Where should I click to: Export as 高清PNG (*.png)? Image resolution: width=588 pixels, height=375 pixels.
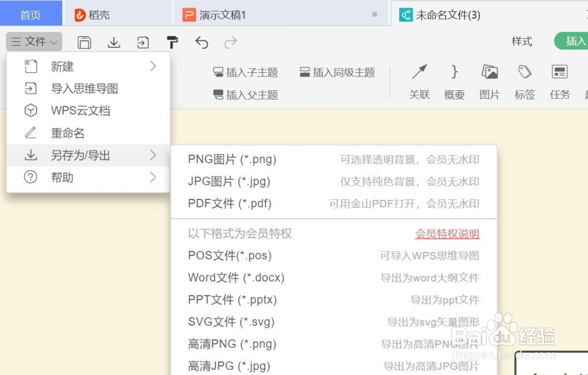click(x=334, y=344)
